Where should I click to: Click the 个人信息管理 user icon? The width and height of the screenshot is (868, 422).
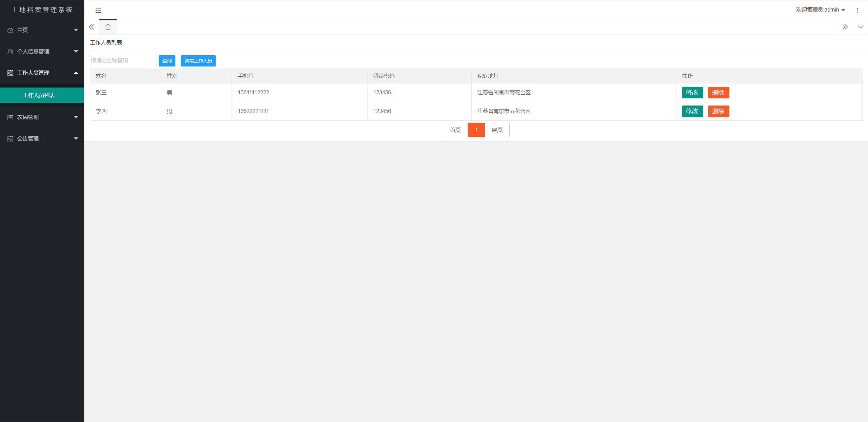point(10,52)
